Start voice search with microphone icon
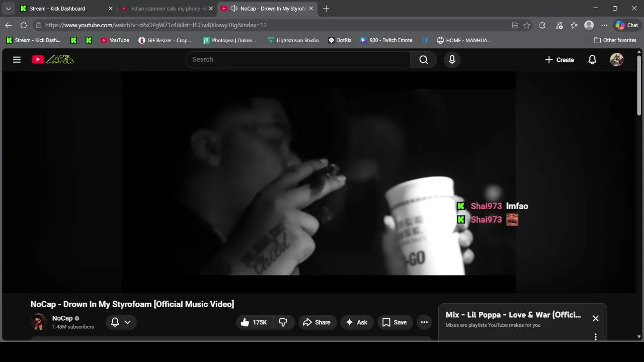644x362 pixels. [452, 59]
